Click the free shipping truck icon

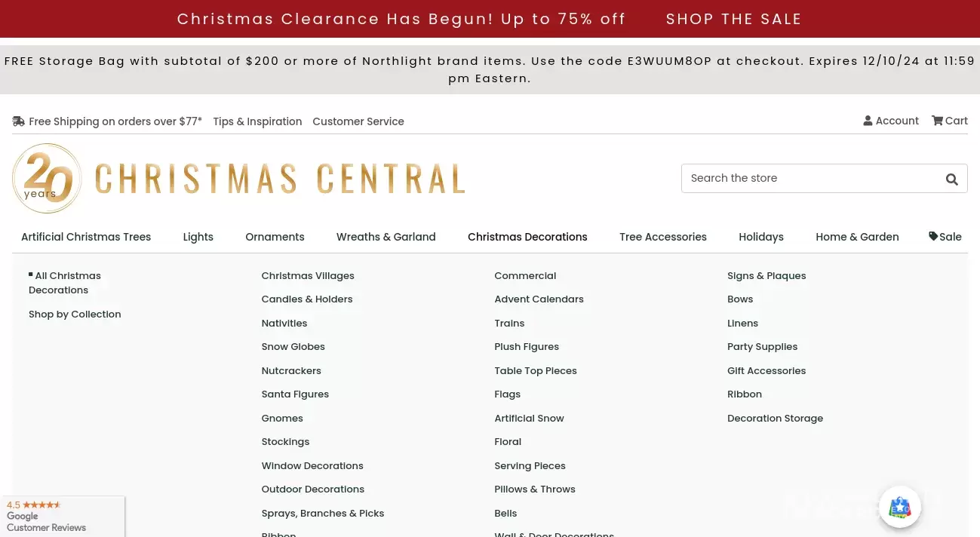coord(19,121)
